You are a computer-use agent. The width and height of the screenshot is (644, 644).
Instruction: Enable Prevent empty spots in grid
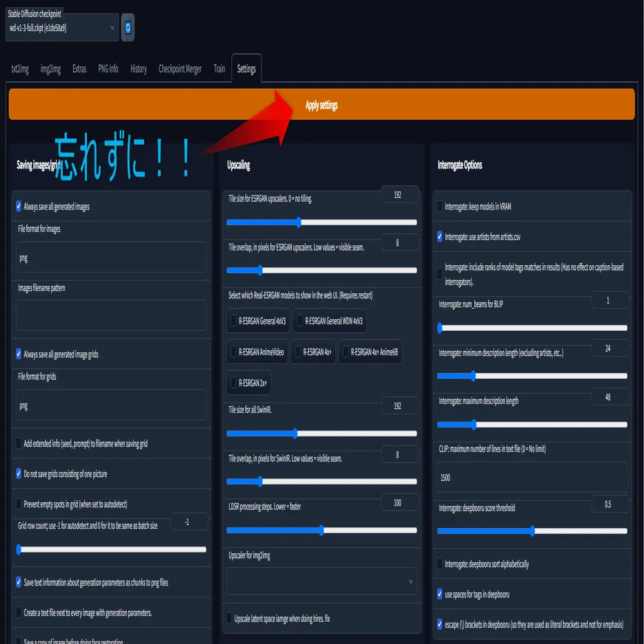pyautogui.click(x=18, y=504)
